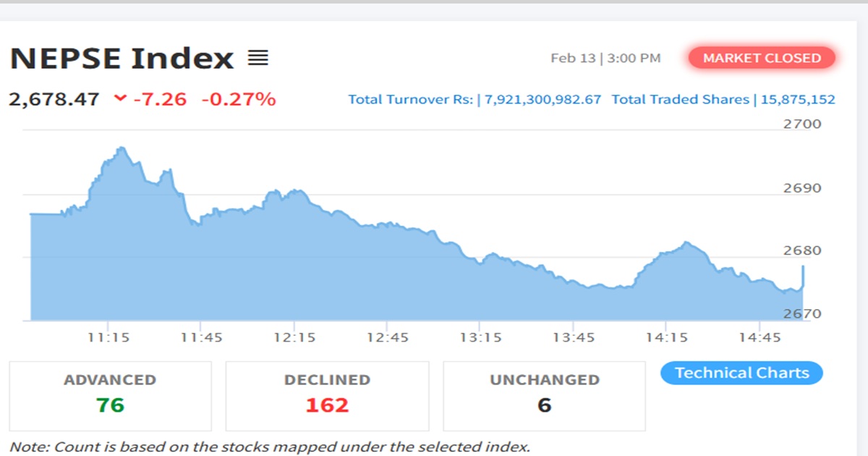The height and width of the screenshot is (456, 868).
Task: Click the 14:45 time axis label
Action: pos(759,337)
